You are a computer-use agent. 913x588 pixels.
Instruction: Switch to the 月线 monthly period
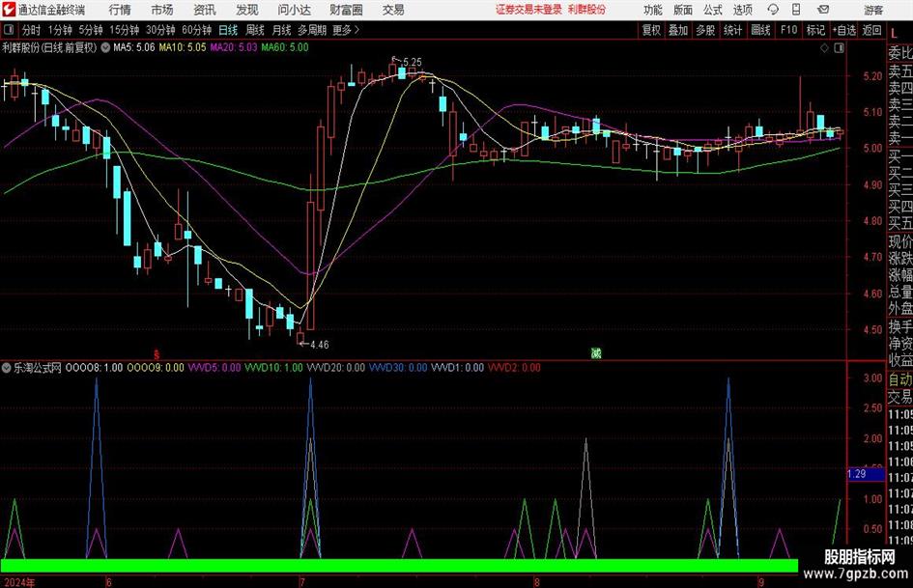point(281,30)
